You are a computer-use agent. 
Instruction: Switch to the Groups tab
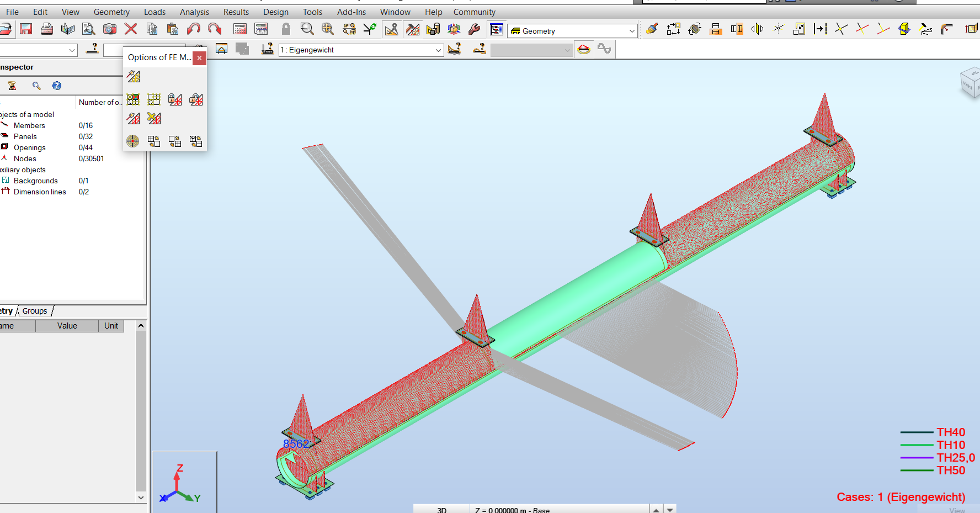pyautogui.click(x=34, y=310)
